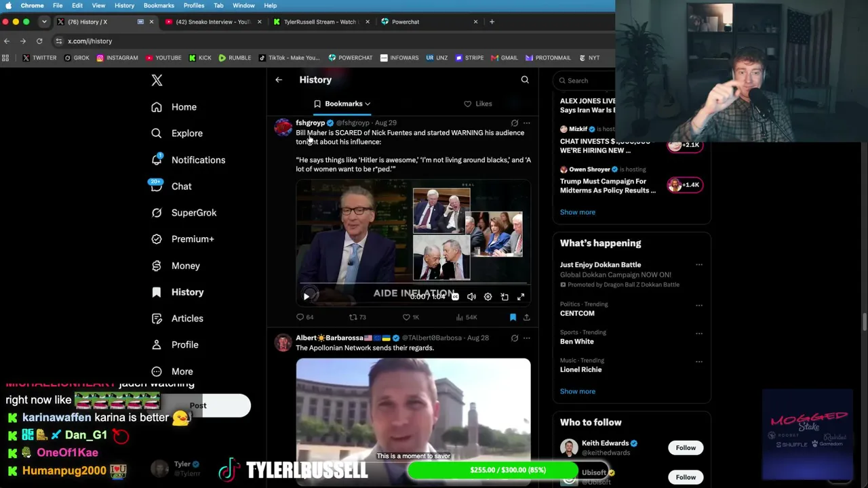Open the INSTAGRAM bookmark
Viewport: 868px width, 488px height.
click(x=117, y=58)
